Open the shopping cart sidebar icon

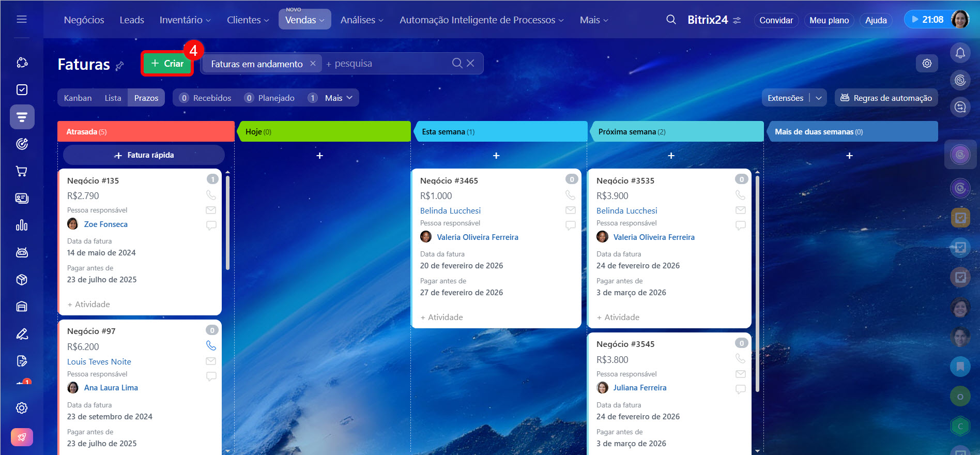(22, 171)
